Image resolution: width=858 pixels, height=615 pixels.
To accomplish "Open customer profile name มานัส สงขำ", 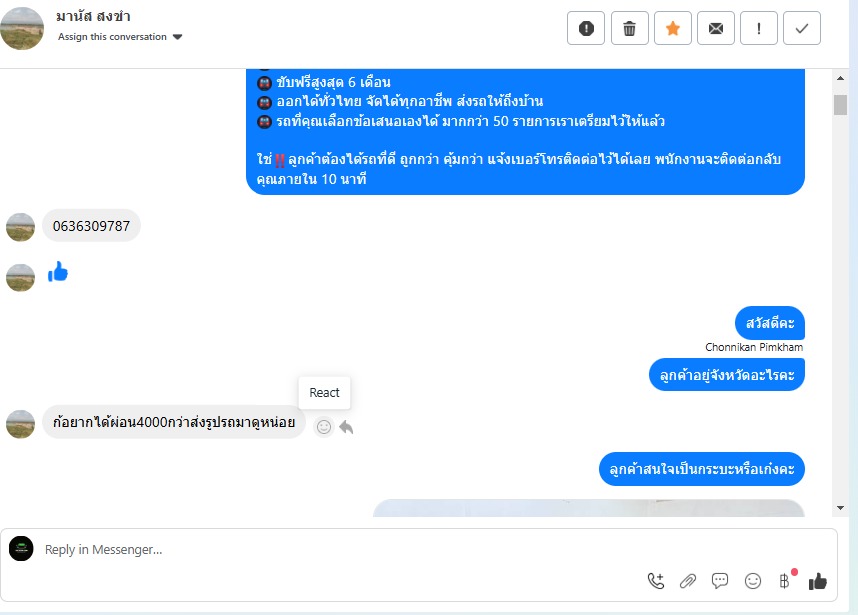I will [x=93, y=16].
